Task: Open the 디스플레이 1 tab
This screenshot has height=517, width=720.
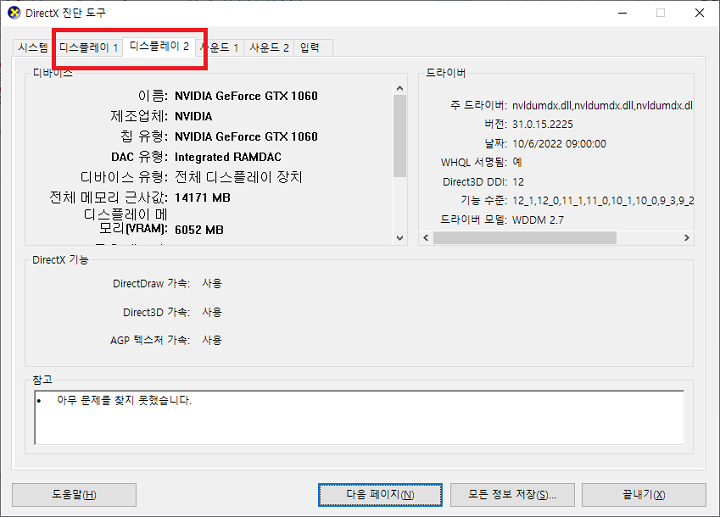Action: pyautogui.click(x=89, y=47)
